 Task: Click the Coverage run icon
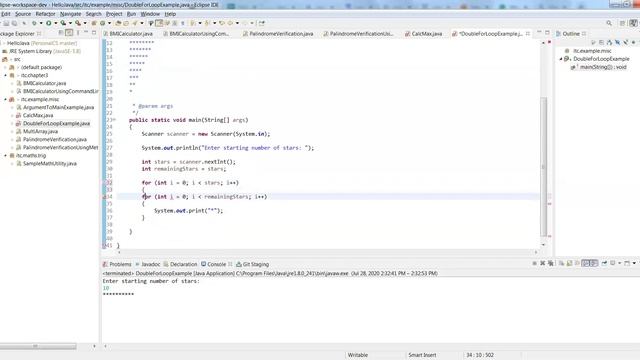63,23
